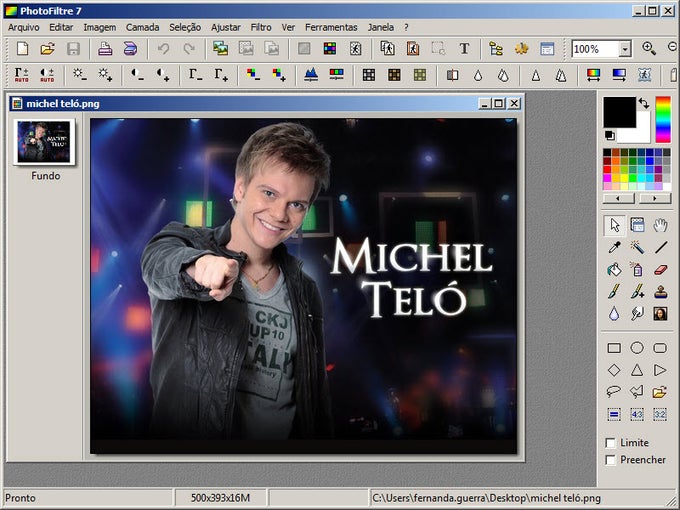680x510 pixels.
Task: Select the Fundo layer thumbnail
Action: tap(44, 142)
